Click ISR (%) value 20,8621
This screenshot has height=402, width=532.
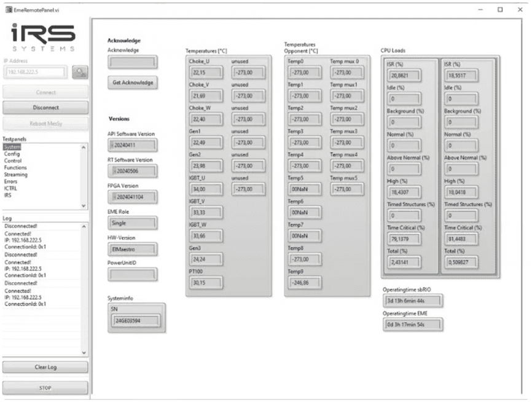(404, 76)
